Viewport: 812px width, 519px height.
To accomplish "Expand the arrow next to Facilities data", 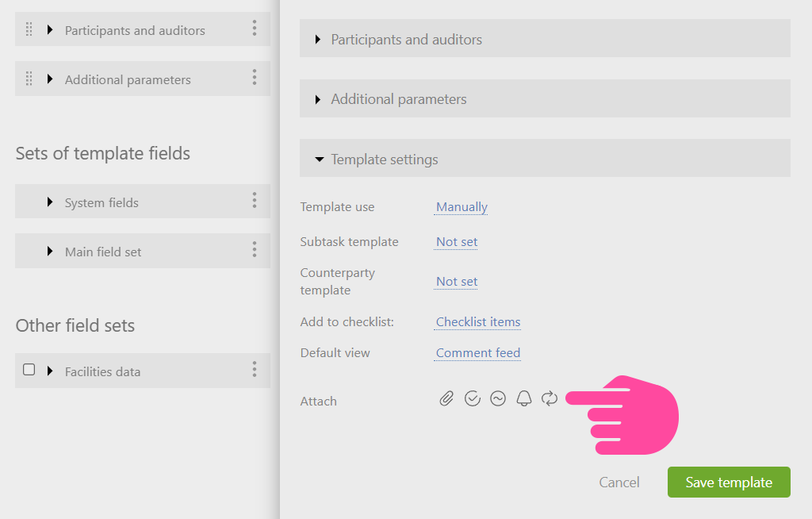I will [50, 371].
